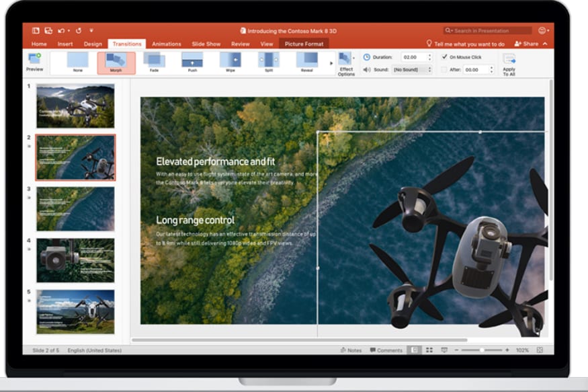The image size is (588, 392).
Task: Open the Picture Format tab
Action: [x=304, y=44]
